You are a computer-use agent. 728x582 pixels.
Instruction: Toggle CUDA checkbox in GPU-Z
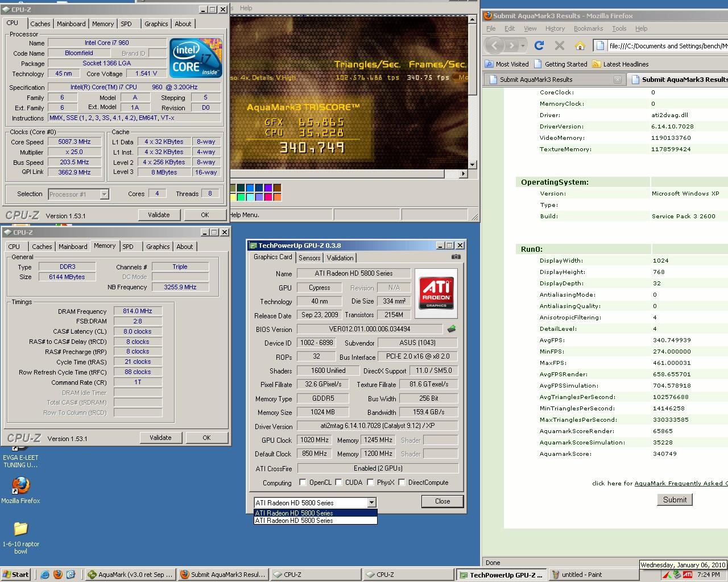(339, 483)
